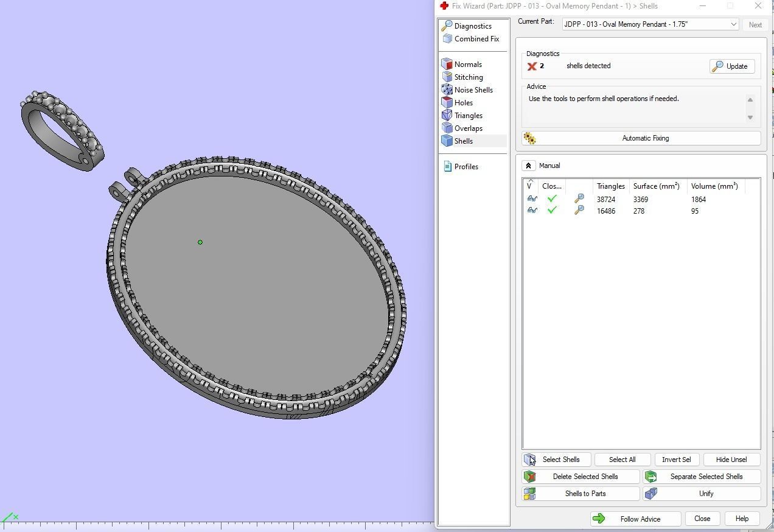This screenshot has height=532, width=774.
Task: Sort by the Triangles column header
Action: [x=611, y=186]
